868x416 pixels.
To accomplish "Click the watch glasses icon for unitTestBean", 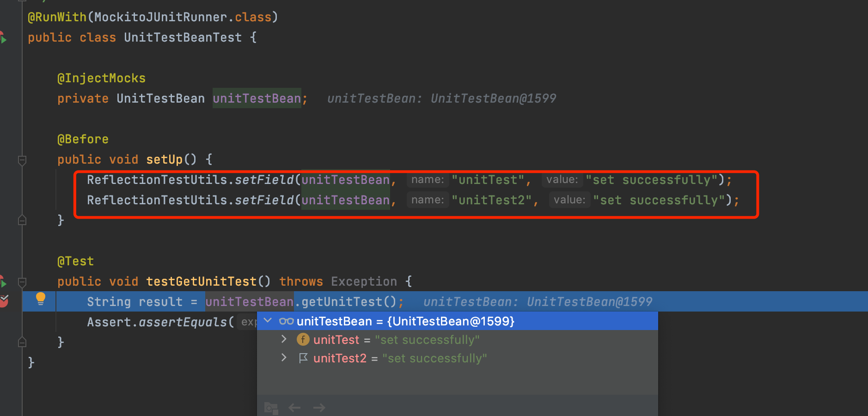I will (x=286, y=321).
